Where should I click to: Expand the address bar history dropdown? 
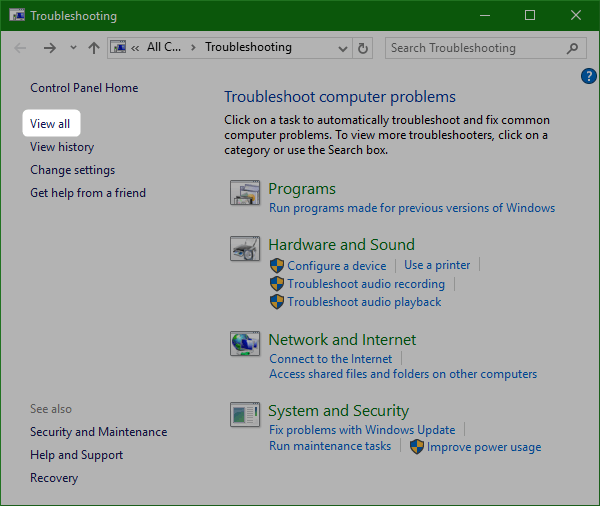[x=341, y=48]
